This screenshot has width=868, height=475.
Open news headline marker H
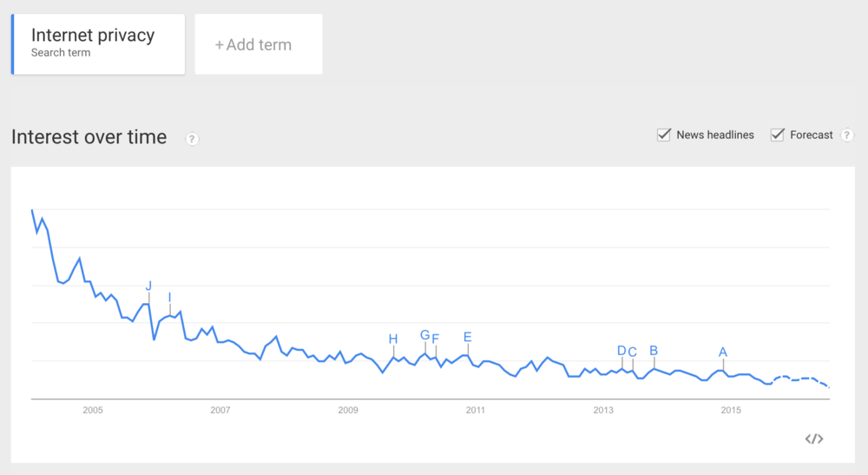click(393, 339)
